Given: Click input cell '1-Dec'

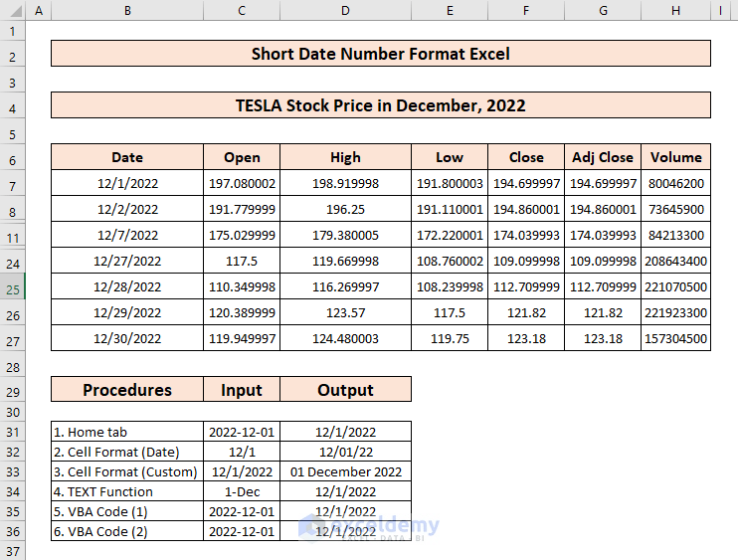Looking at the screenshot, I should coord(242,491).
